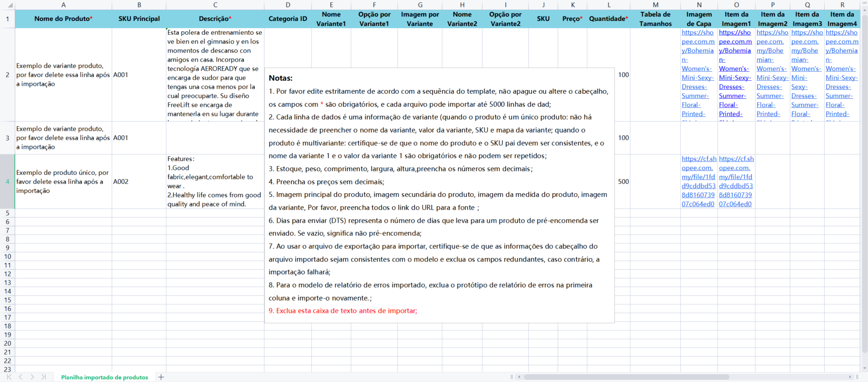The height and width of the screenshot is (382, 868).
Task: Select column M header
Action: (656, 5)
